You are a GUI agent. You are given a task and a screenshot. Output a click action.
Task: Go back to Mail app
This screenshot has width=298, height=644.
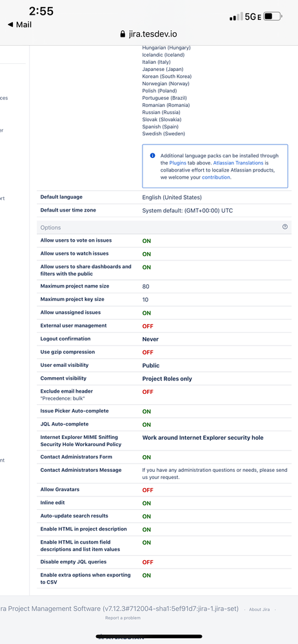point(19,24)
